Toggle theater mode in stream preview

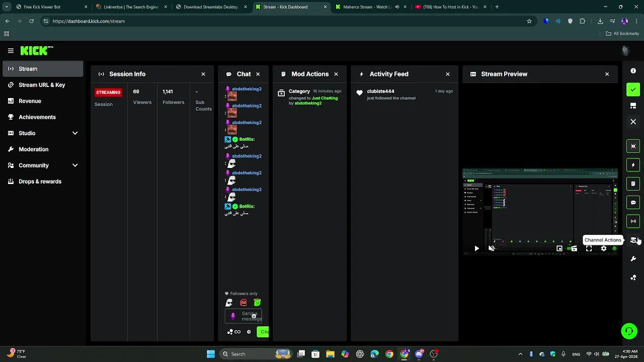click(574, 248)
